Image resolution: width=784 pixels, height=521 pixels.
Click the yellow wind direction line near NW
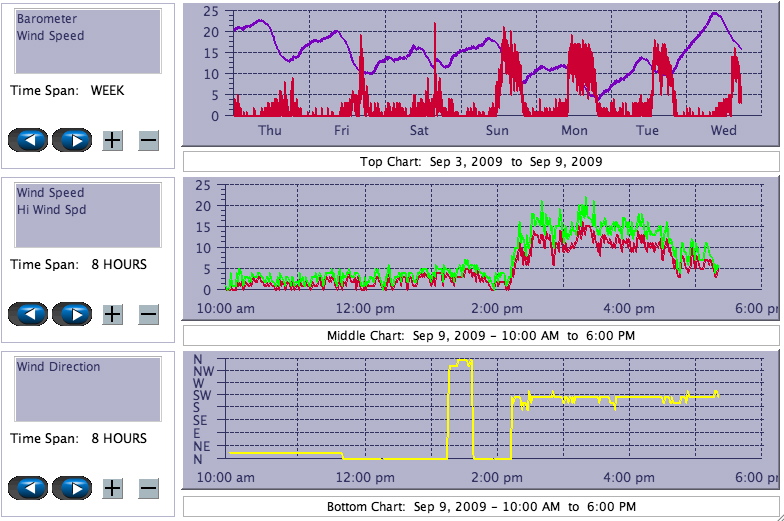click(x=462, y=362)
